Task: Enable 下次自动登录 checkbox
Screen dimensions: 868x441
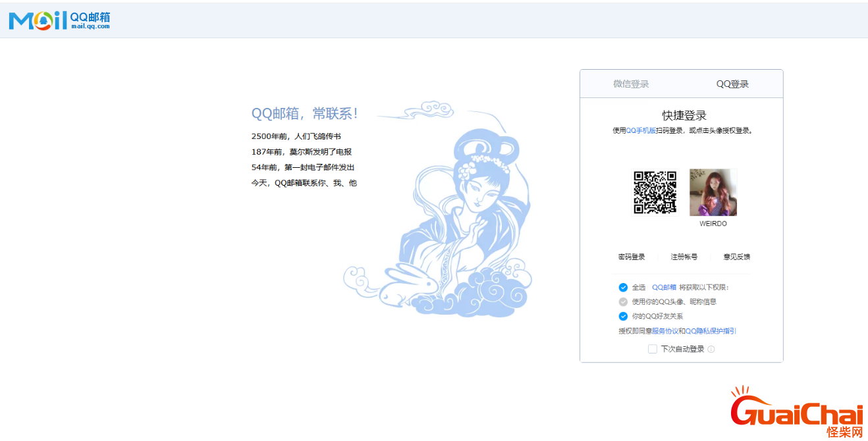Action: tap(653, 349)
